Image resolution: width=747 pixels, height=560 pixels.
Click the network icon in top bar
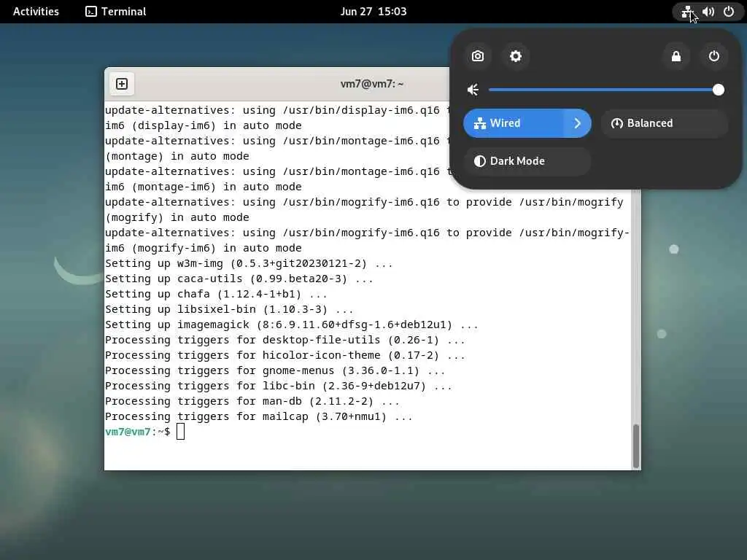pos(686,12)
